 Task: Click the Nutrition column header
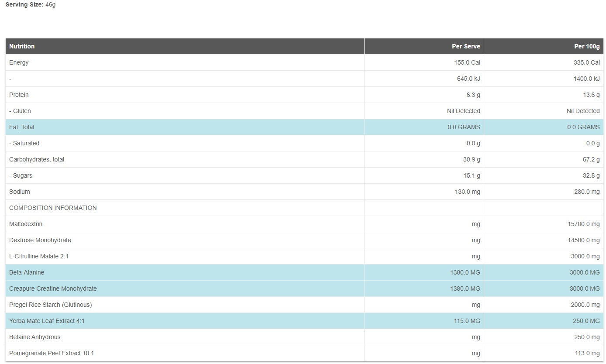(x=22, y=46)
